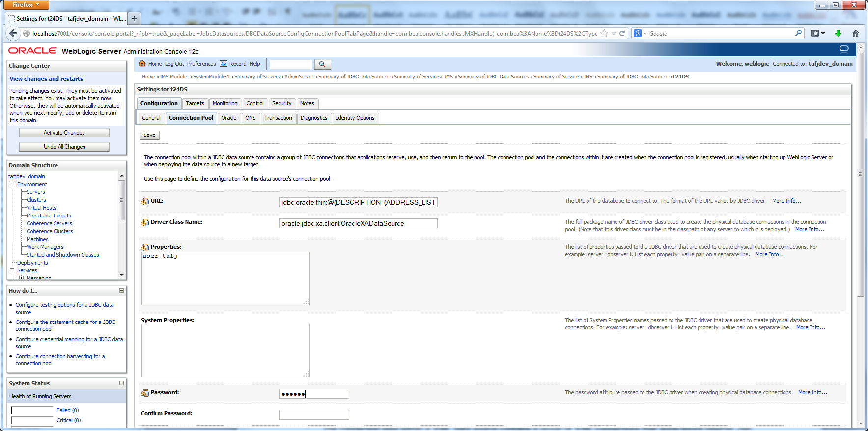
Task: Open the Preferences link
Action: (201, 64)
